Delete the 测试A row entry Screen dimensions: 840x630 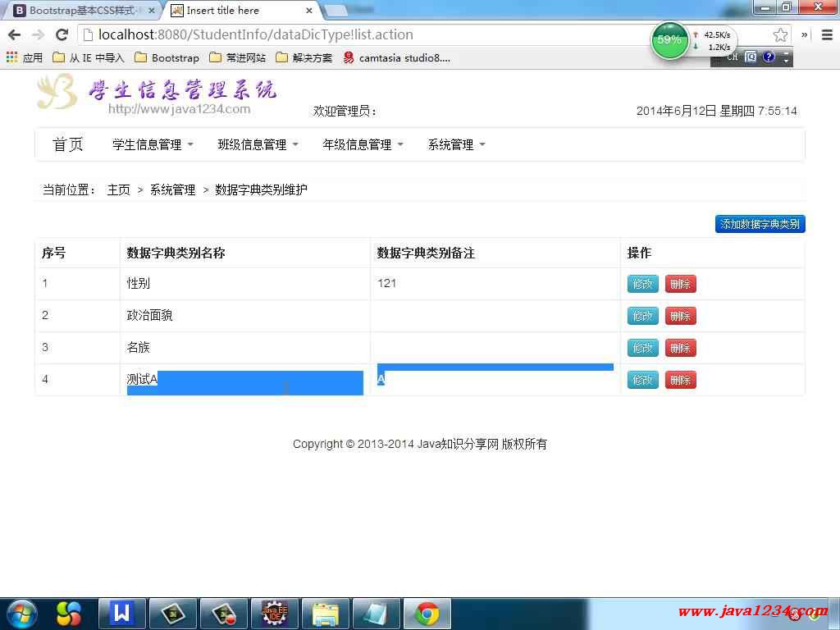click(680, 380)
